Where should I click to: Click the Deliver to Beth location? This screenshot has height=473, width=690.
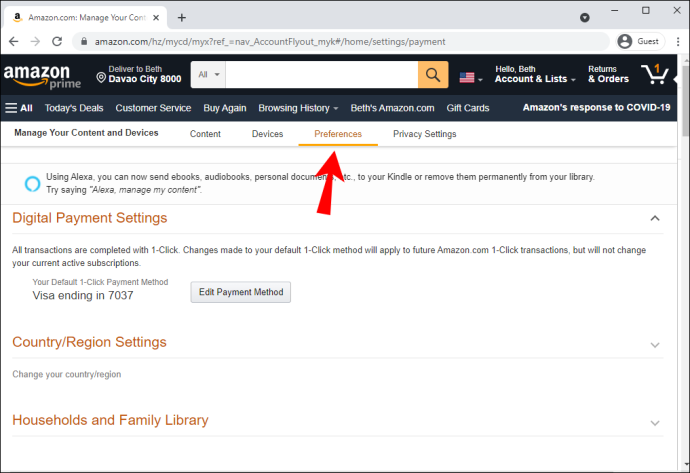pos(139,74)
